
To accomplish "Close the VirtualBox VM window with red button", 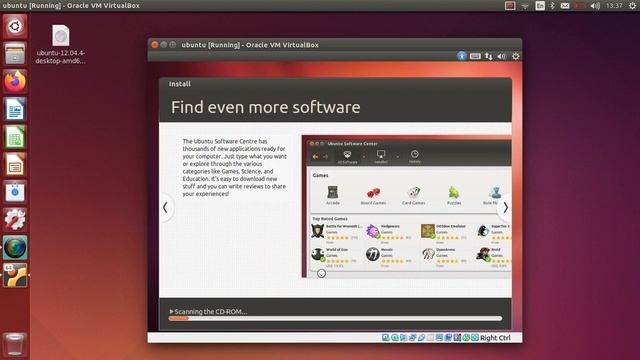I will tap(155, 45).
